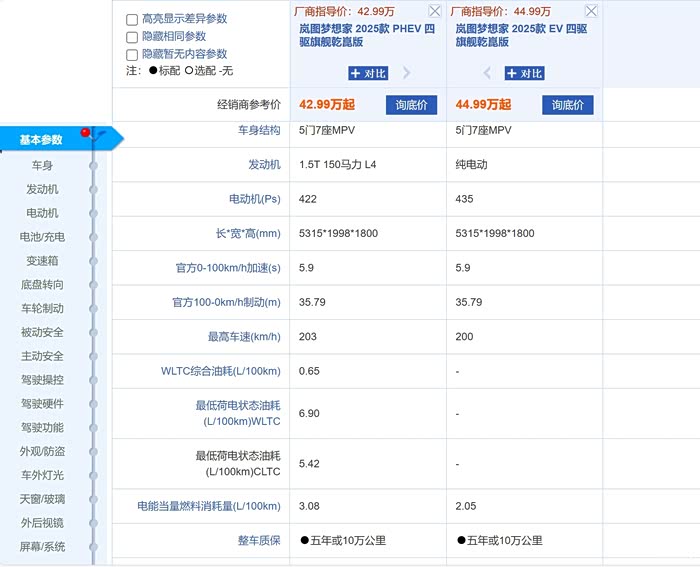The image size is (700, 567).
Task: Jump to 电动机 section in sidebar
Action: 42,213
